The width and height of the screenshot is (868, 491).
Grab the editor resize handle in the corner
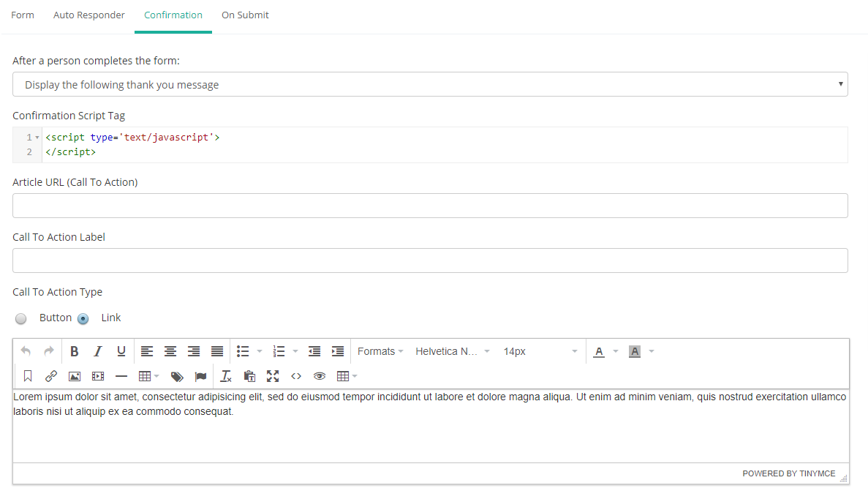tap(844, 479)
